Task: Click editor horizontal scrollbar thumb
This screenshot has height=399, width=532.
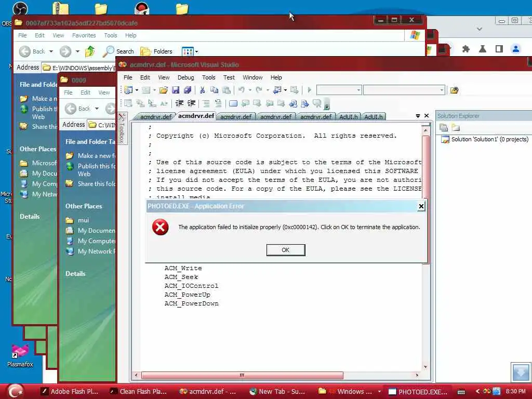Action: pos(242,375)
